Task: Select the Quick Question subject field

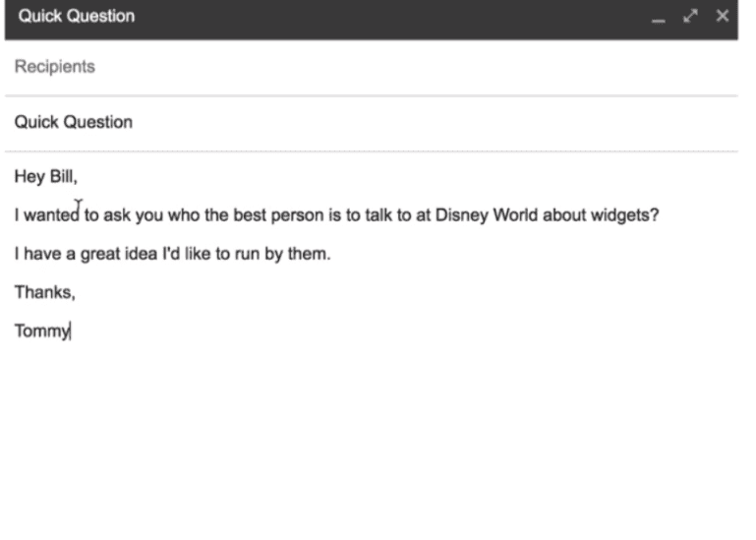Action: click(372, 123)
